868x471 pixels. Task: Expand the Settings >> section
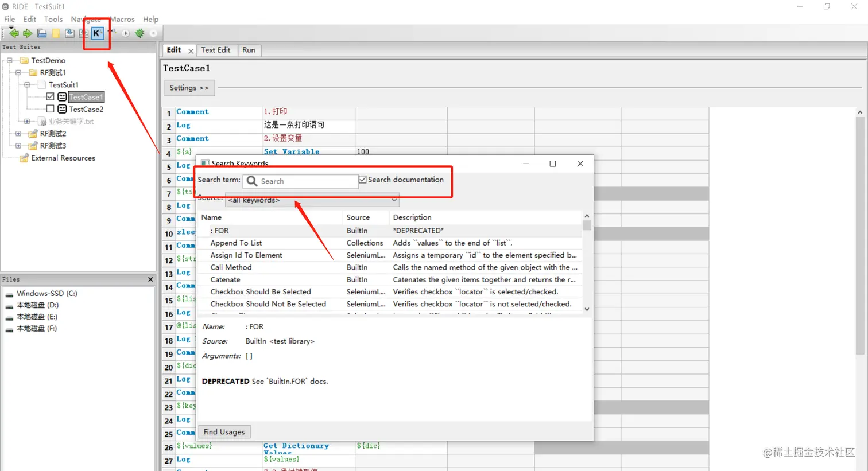(189, 88)
